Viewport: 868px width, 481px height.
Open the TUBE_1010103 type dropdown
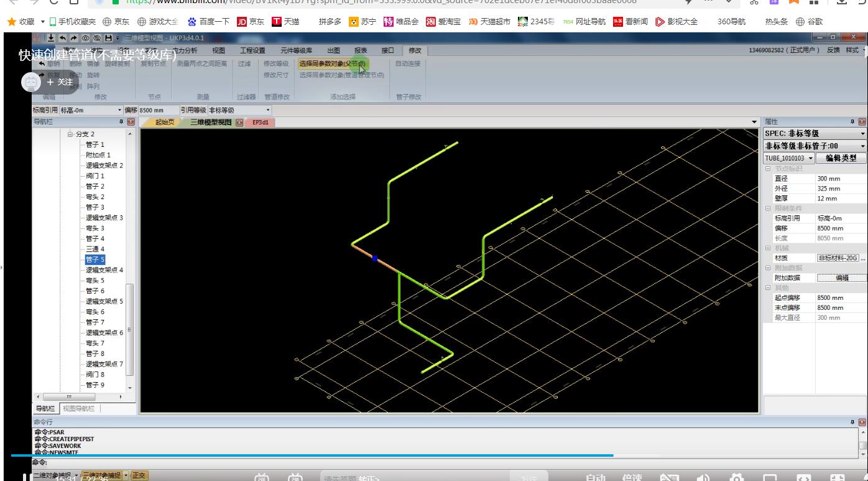(811, 158)
